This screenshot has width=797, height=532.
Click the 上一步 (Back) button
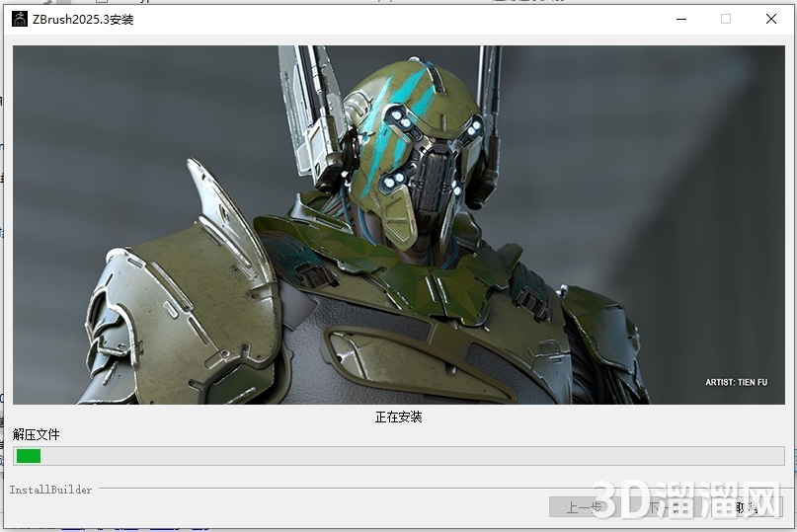[585, 507]
